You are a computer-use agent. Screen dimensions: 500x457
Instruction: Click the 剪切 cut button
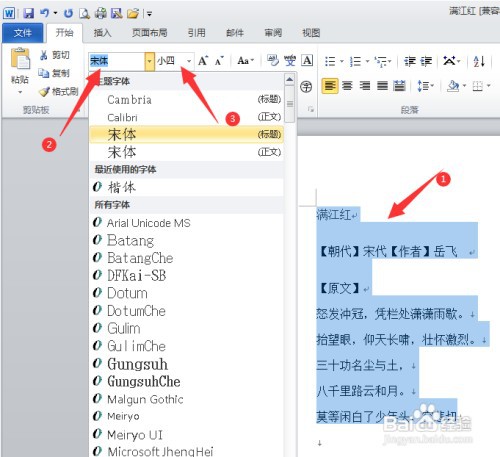[54, 55]
